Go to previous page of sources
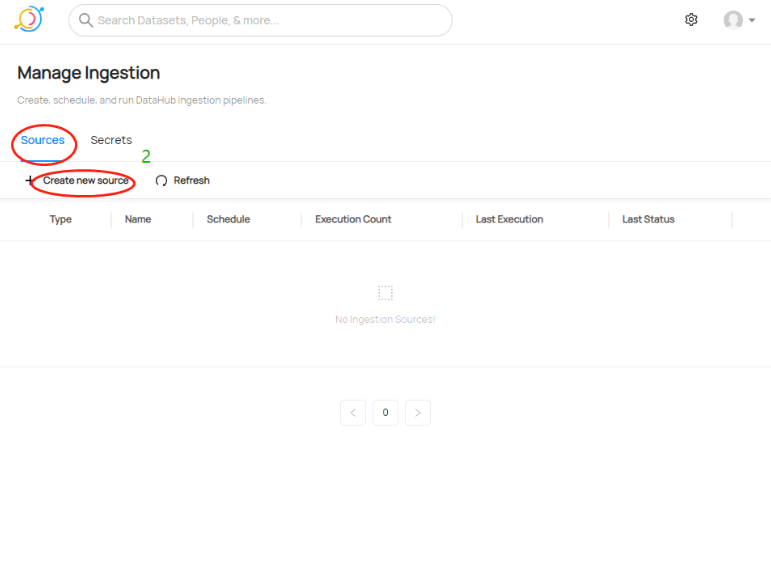Viewport: 771px width, 586px height. [353, 413]
